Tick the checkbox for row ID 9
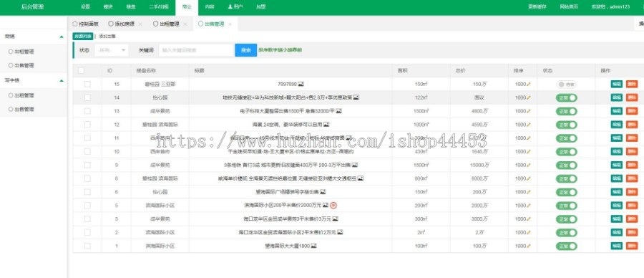 (x=87, y=165)
